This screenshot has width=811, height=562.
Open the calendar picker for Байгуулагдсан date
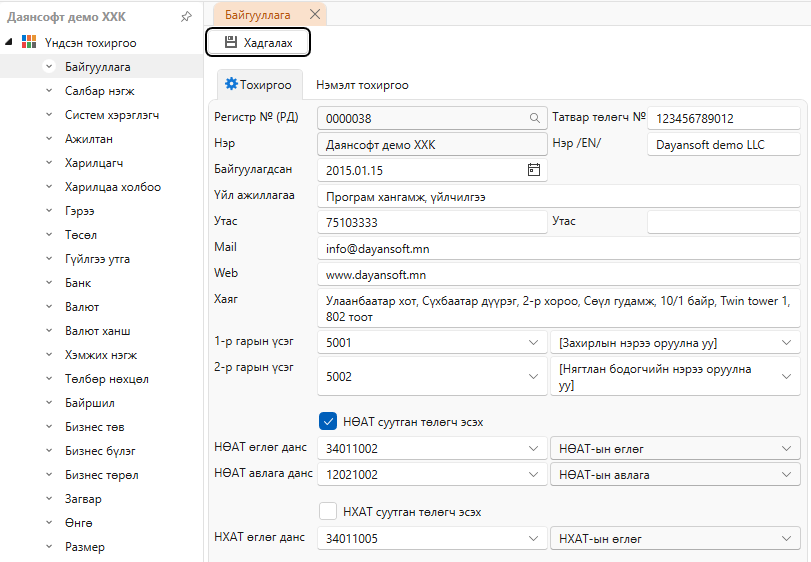[x=534, y=170]
